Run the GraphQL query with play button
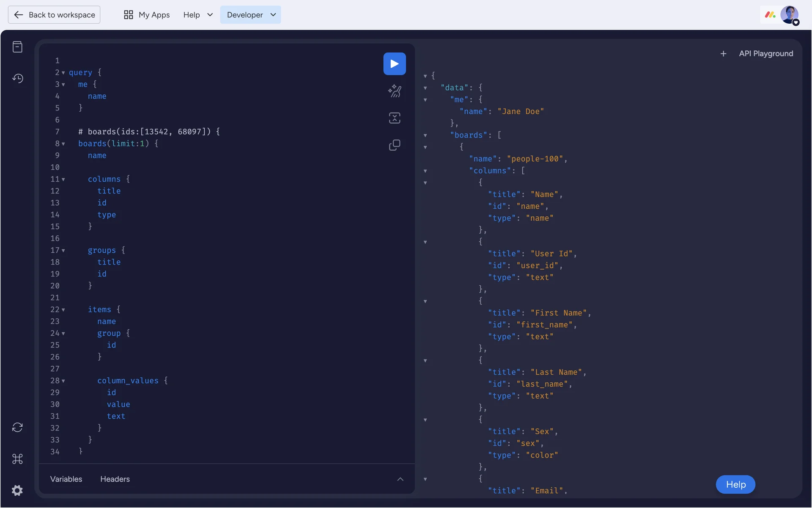Screen dimensions: 812x508 click(394, 64)
